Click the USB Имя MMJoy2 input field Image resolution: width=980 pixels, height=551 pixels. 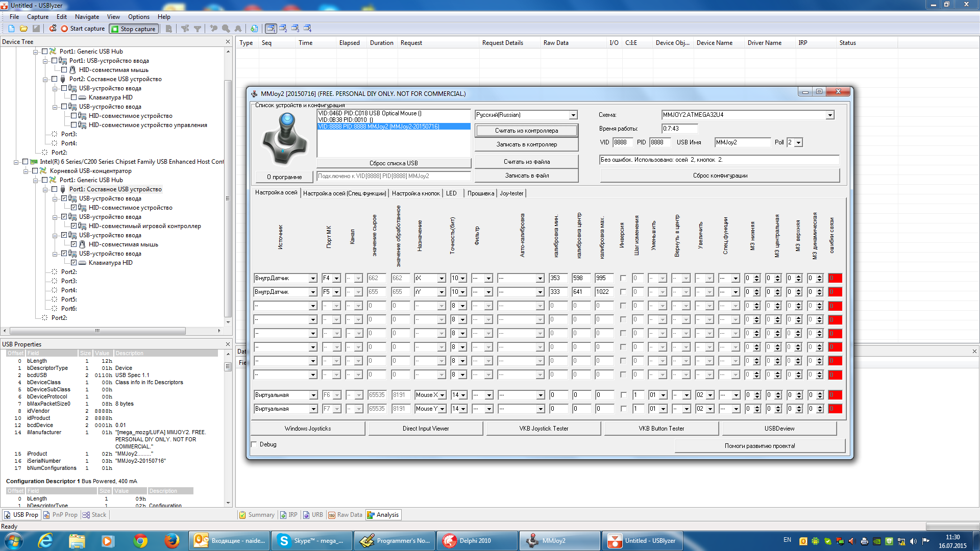(742, 142)
